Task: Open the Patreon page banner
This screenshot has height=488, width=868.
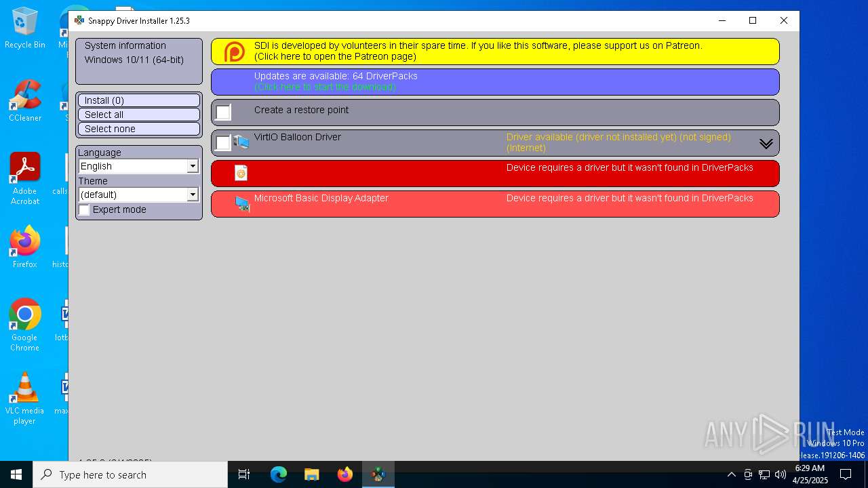Action: (x=495, y=52)
